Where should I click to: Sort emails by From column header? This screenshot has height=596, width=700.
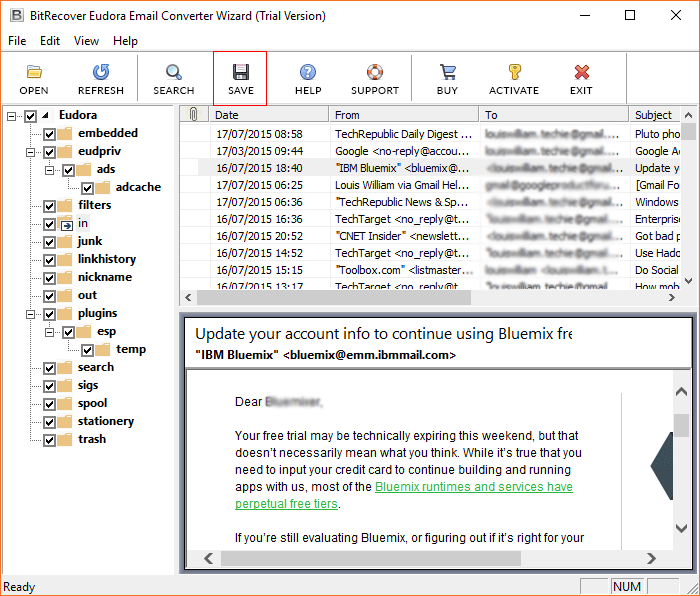pos(404,115)
